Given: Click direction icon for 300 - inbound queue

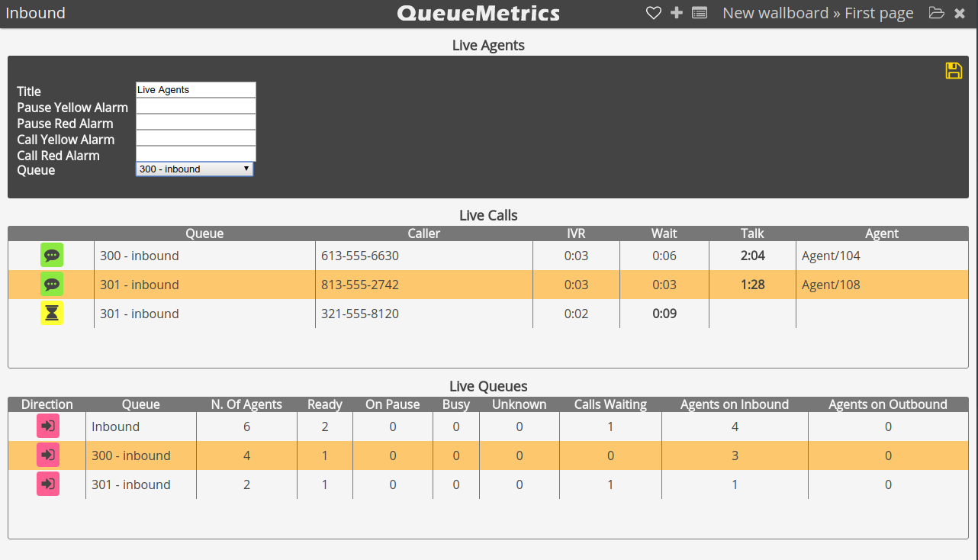Looking at the screenshot, I should click(47, 455).
